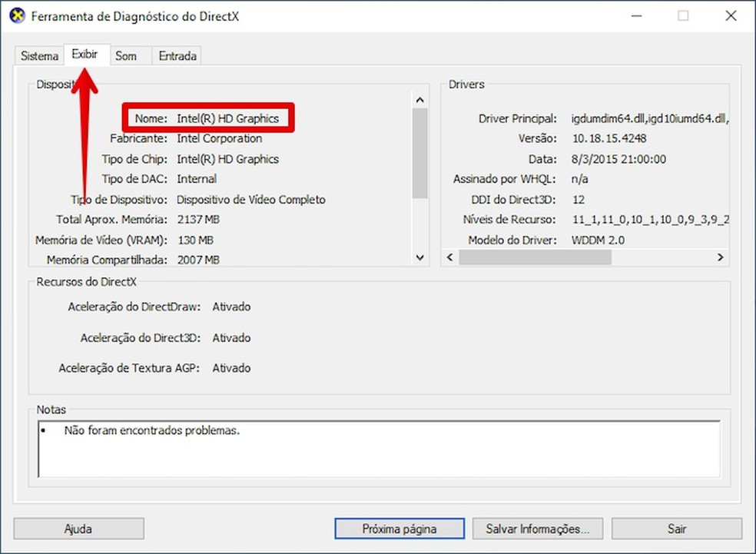Click the DirectDraw acceleration Ativado value

tap(231, 307)
